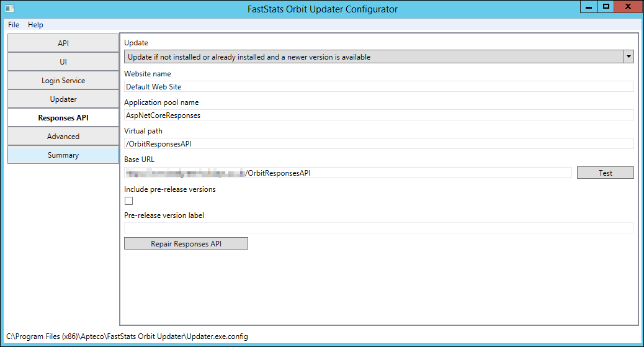The width and height of the screenshot is (644, 347).
Task: Click the Test button
Action: [605, 173]
